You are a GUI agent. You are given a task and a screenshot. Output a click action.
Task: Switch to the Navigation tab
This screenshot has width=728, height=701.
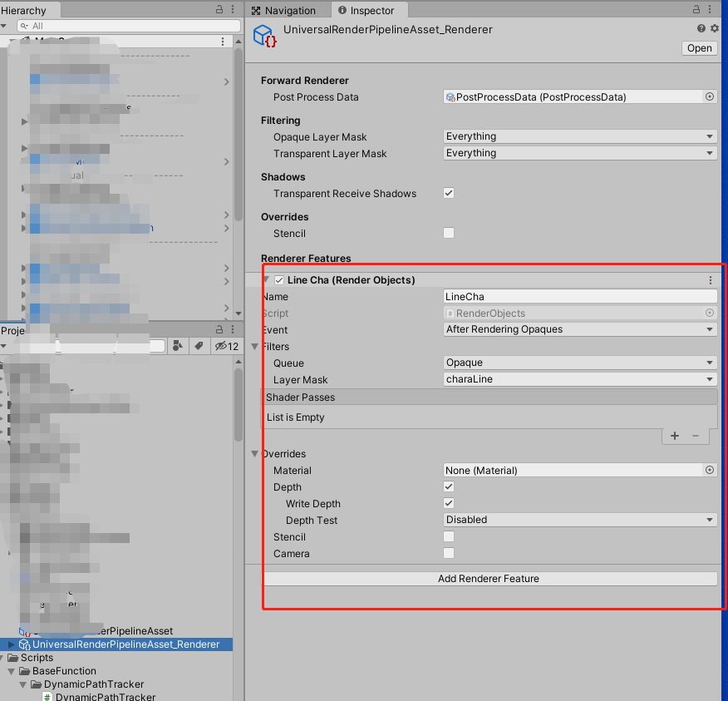[x=288, y=11]
